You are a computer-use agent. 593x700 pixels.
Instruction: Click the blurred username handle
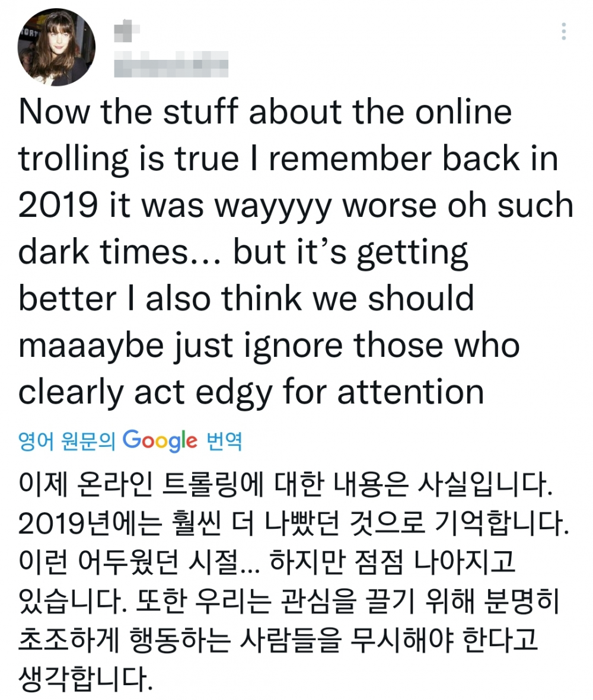171,64
